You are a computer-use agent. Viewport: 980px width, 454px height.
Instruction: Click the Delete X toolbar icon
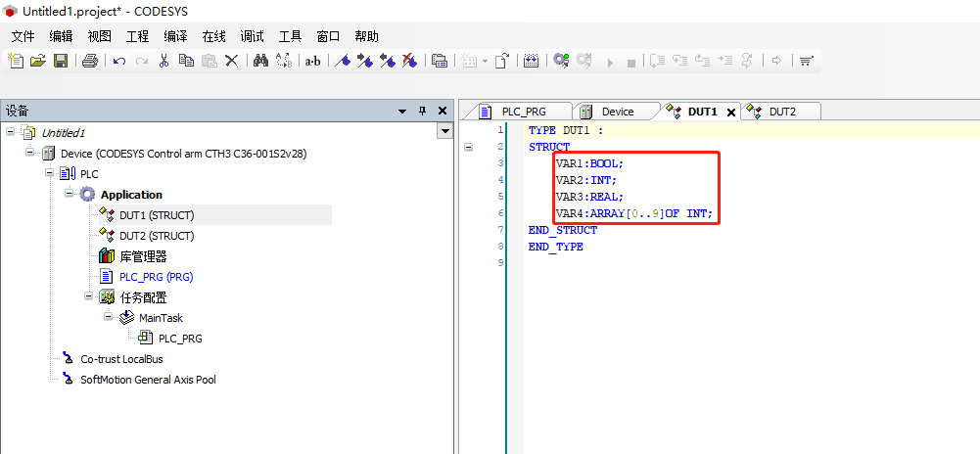231,61
